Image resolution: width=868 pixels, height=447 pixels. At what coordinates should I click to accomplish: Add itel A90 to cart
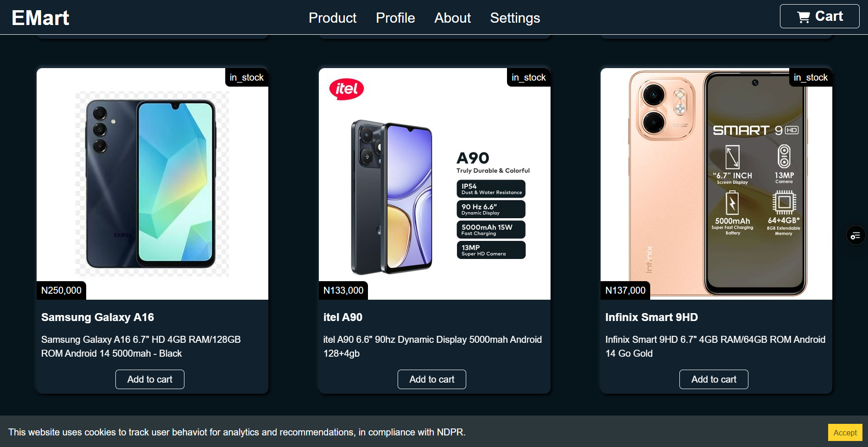click(x=431, y=379)
